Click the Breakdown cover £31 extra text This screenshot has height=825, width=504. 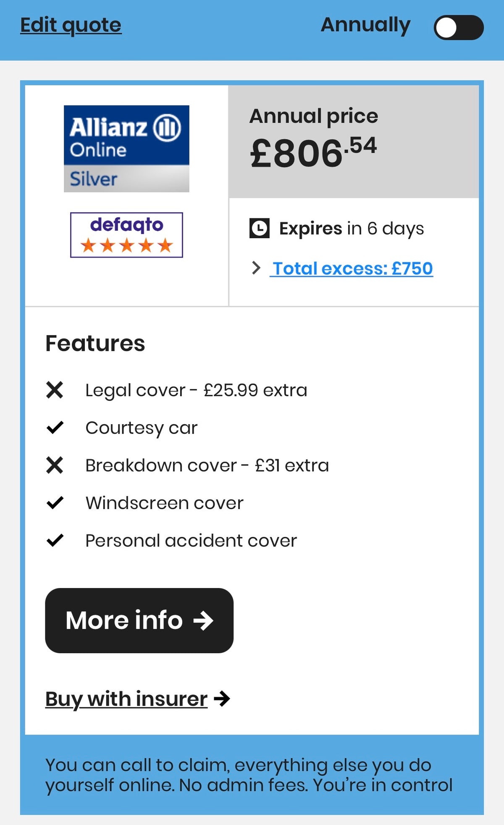(x=207, y=465)
